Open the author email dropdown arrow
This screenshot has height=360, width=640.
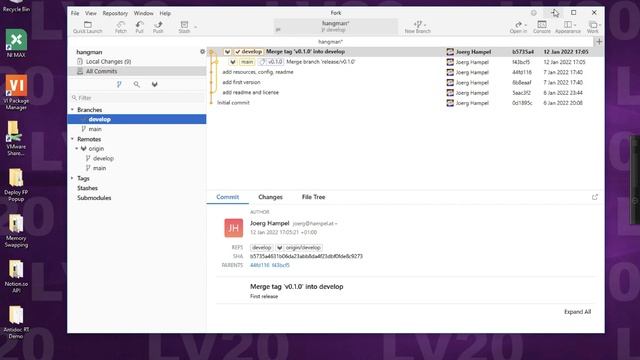pos(336,224)
